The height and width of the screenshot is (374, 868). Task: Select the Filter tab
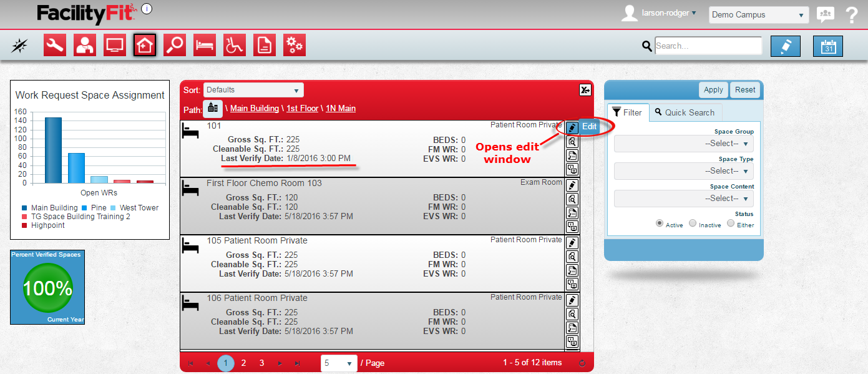pos(628,112)
